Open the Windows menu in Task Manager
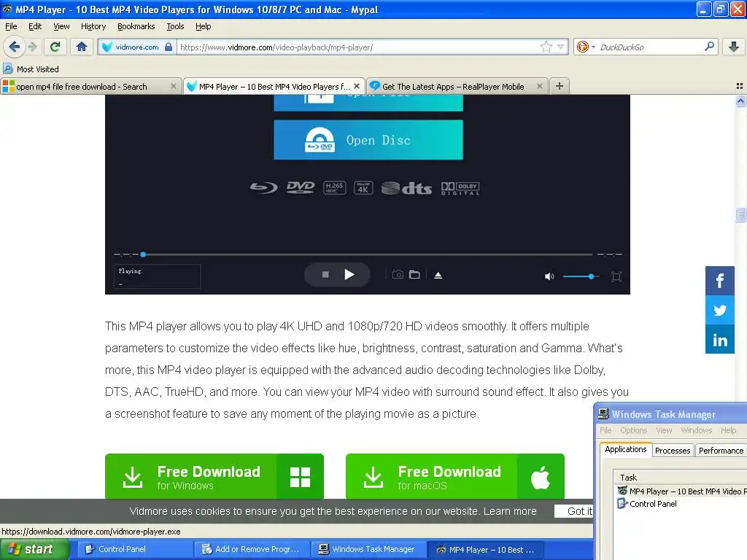747x560 pixels. 696,430
